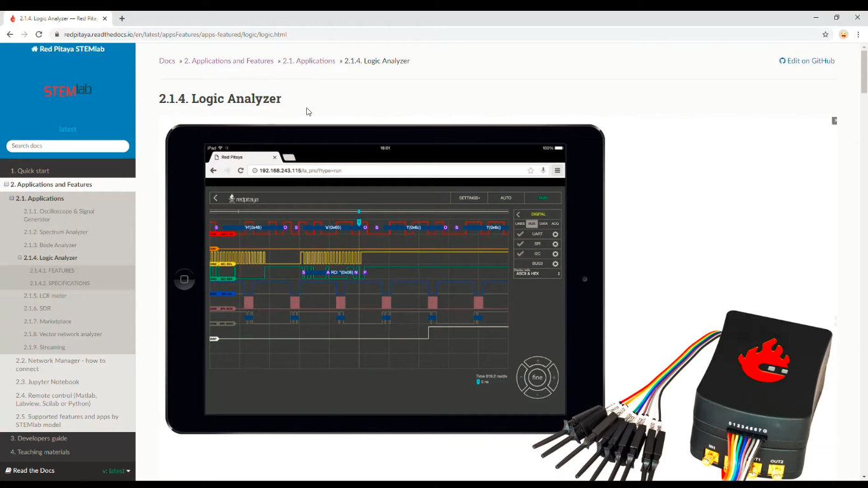Open I2C bus decoder settings gear
Image resolution: width=868 pixels, height=488 pixels.
[555, 254]
